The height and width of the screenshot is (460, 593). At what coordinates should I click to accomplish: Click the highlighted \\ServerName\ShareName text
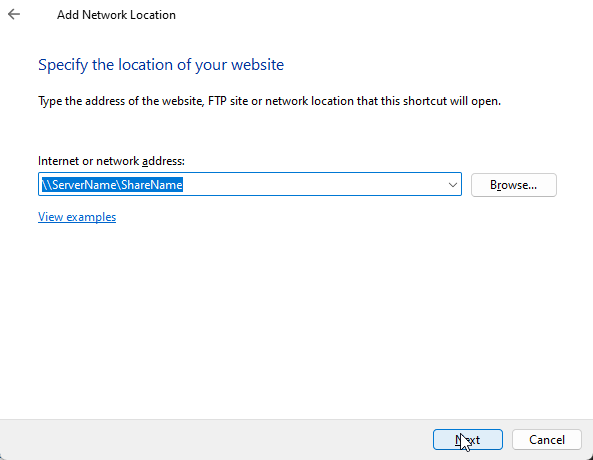tap(112, 185)
